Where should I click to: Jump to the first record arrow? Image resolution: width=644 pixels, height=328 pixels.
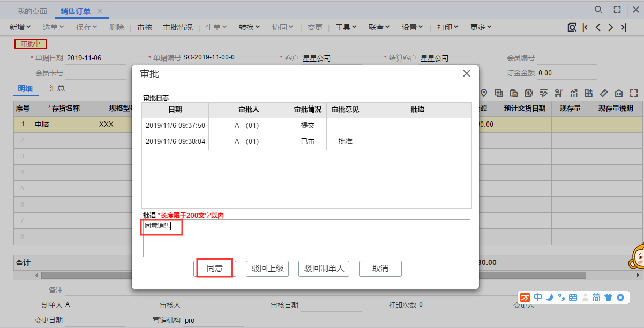coord(585,27)
